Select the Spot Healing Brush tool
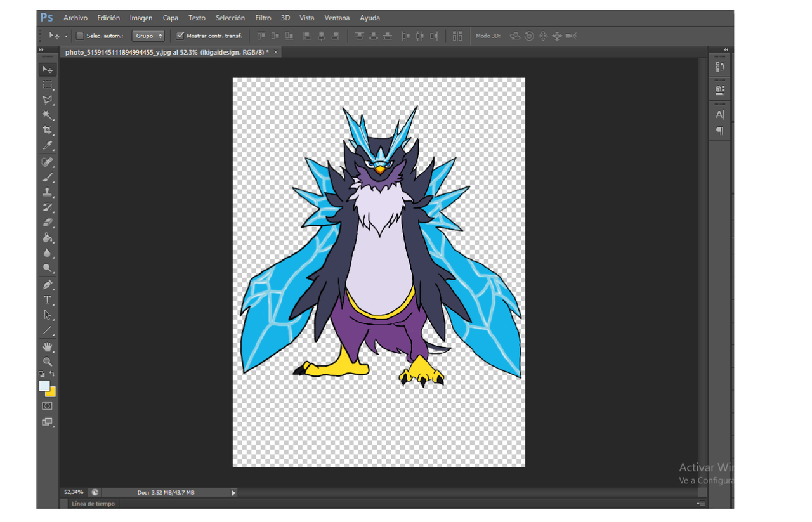812x522 pixels. coord(48,162)
